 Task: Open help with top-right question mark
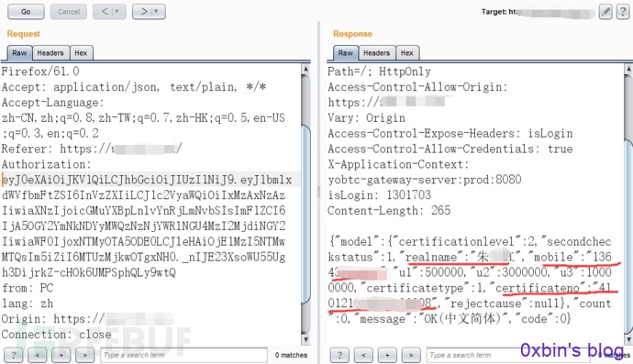pyautogui.click(x=622, y=12)
